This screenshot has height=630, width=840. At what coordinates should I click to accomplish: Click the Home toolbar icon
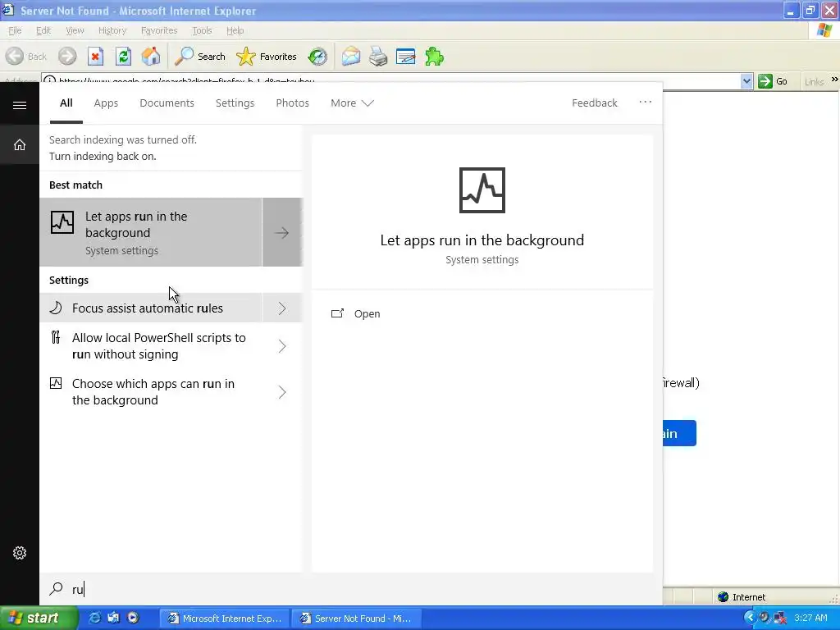151,57
